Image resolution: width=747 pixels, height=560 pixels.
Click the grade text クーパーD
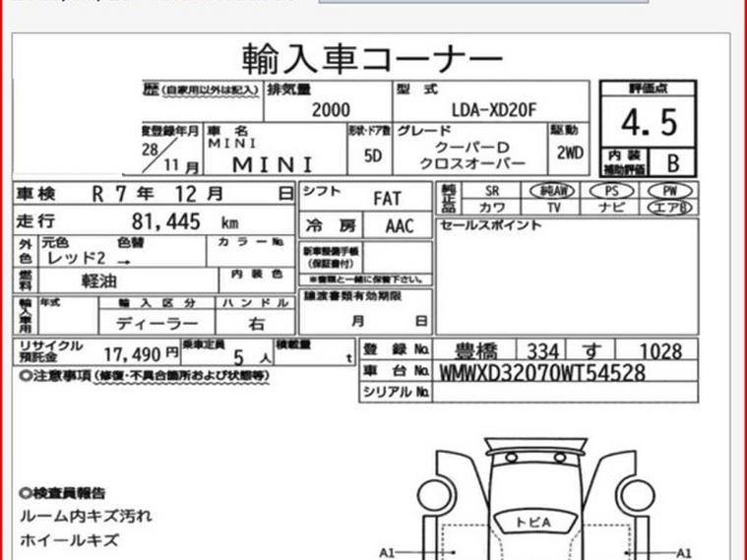click(472, 148)
